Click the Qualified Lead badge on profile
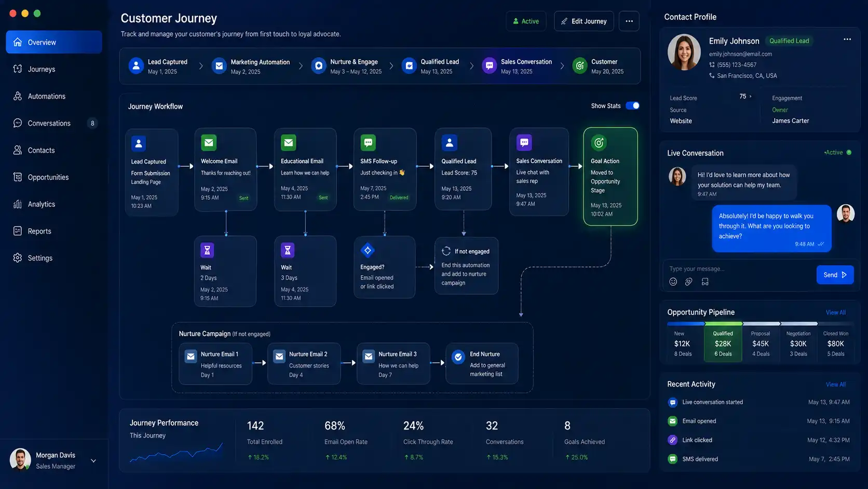Viewport: 868px width, 489px height. (789, 41)
